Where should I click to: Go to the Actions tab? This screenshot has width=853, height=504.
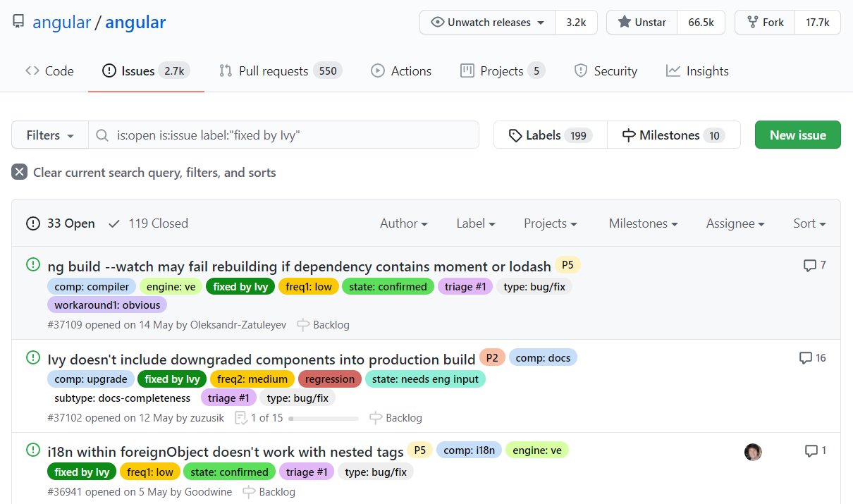click(x=401, y=71)
